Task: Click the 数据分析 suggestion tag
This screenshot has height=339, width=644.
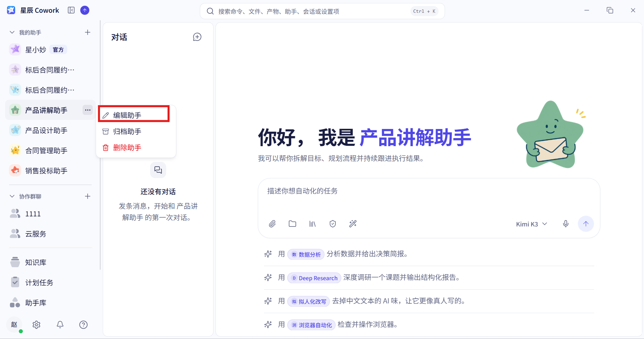Action: [x=306, y=254]
